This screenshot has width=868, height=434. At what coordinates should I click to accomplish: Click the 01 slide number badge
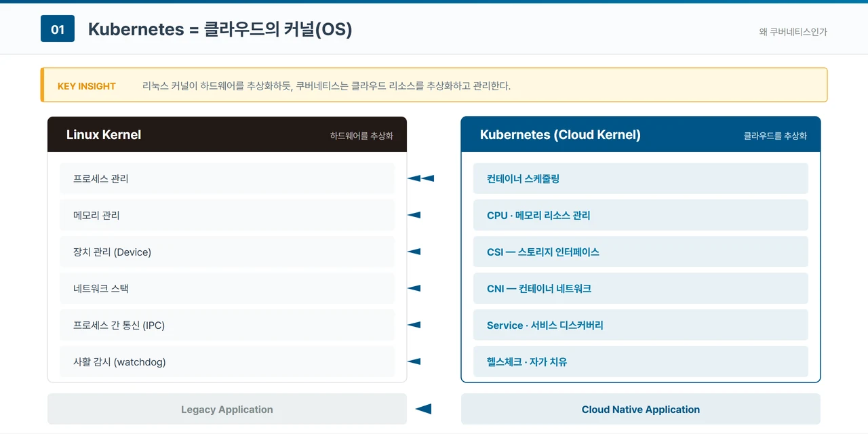point(58,29)
